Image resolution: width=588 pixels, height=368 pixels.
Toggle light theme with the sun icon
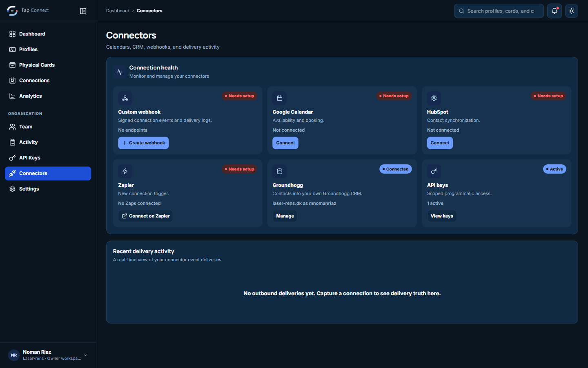(572, 11)
